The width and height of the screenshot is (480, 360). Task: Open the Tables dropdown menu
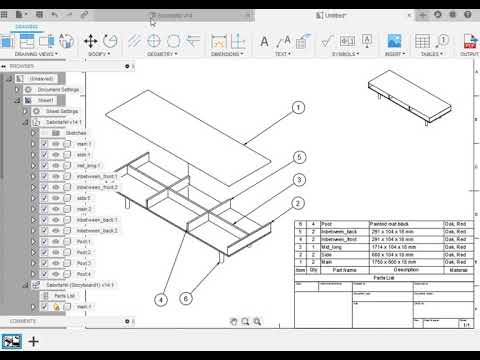(432, 54)
